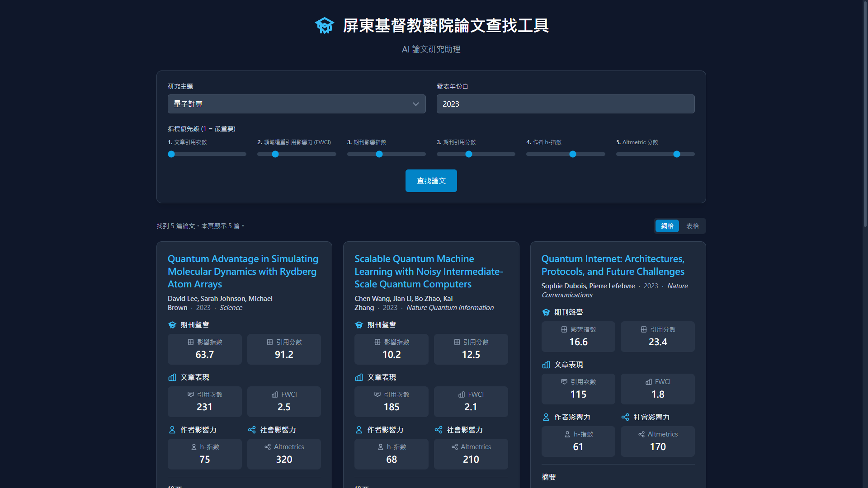
Task: Click citation count icon in first card
Action: click(x=191, y=394)
